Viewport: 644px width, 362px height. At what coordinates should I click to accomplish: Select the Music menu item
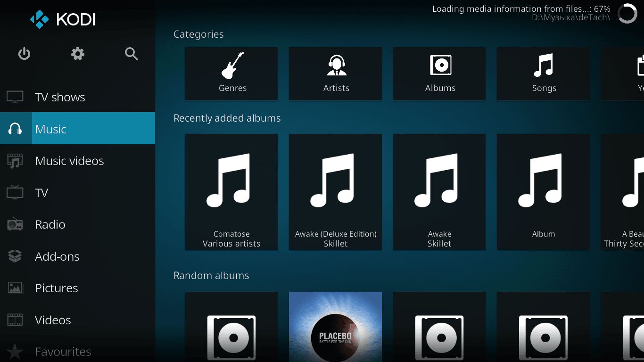pos(77,129)
